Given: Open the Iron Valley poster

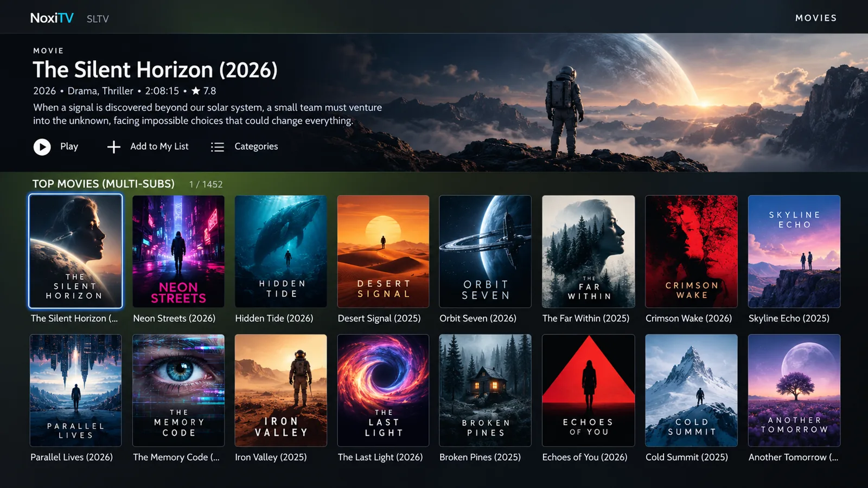Looking at the screenshot, I should tap(280, 390).
